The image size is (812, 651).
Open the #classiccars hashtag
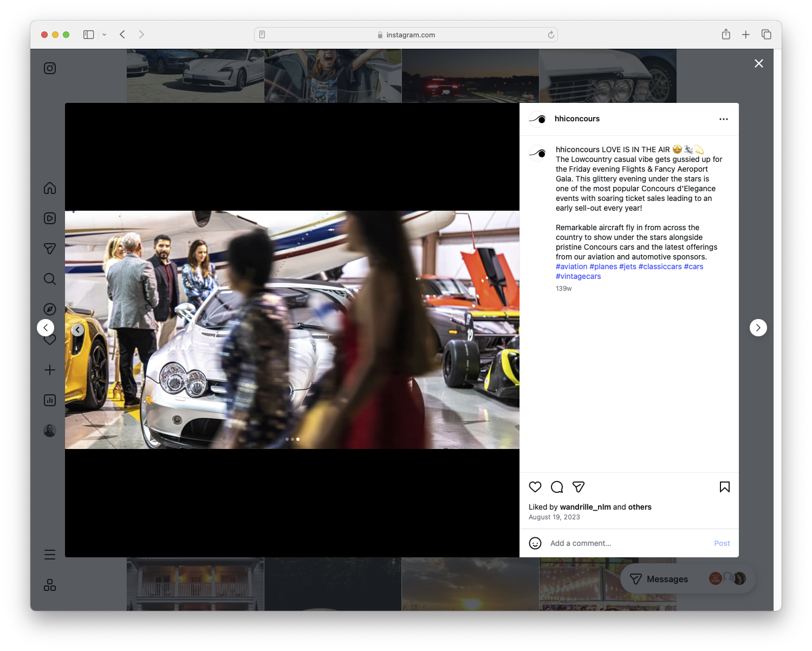tap(660, 266)
